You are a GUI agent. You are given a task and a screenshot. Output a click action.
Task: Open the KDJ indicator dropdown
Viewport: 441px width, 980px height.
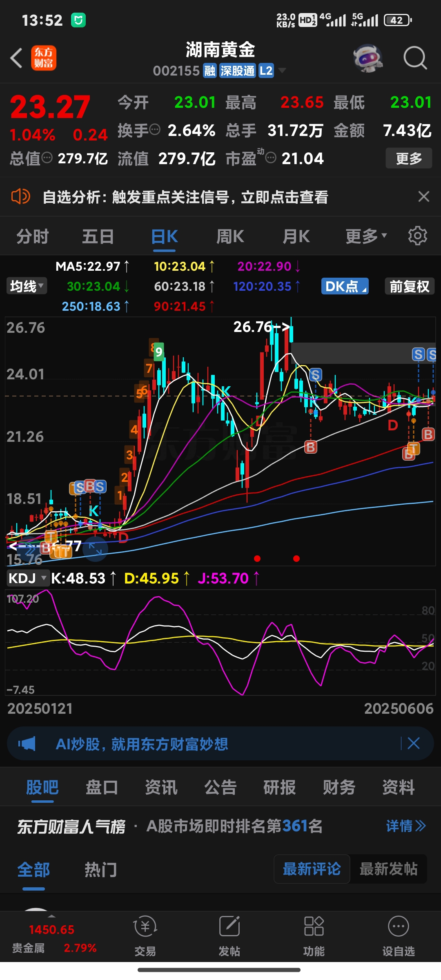coord(28,578)
